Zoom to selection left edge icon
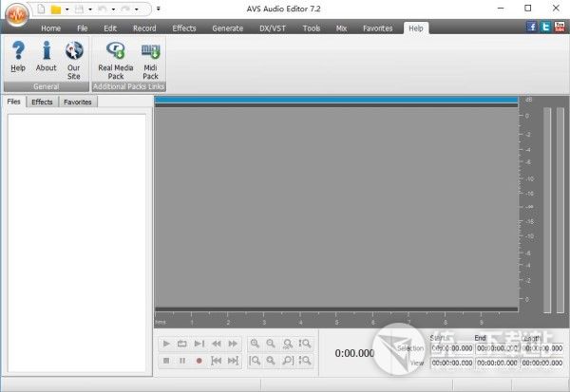The width and height of the screenshot is (570, 392). (255, 361)
